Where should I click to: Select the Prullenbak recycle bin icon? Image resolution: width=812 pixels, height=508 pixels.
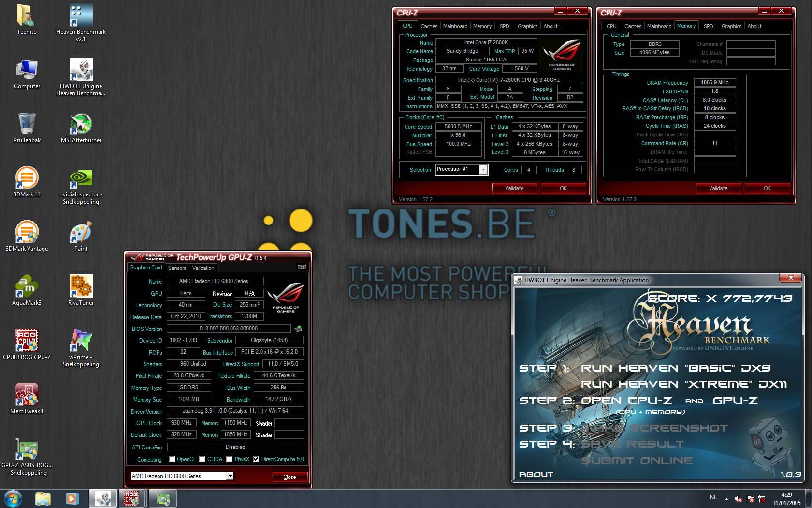[27, 128]
